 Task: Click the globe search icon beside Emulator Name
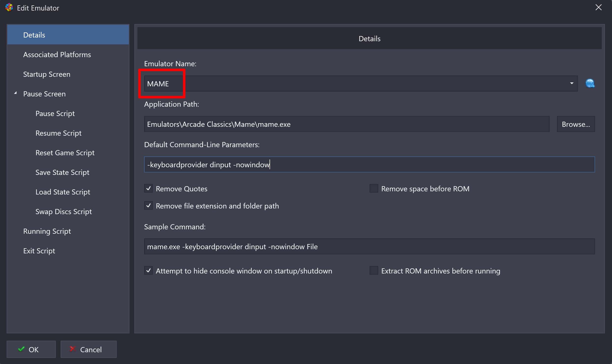coord(590,83)
